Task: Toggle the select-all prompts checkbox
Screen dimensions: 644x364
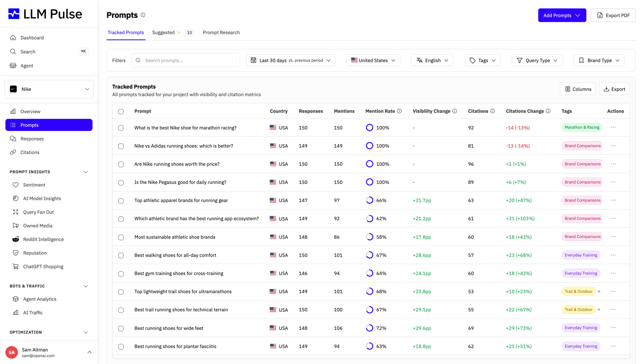Action: (121, 112)
